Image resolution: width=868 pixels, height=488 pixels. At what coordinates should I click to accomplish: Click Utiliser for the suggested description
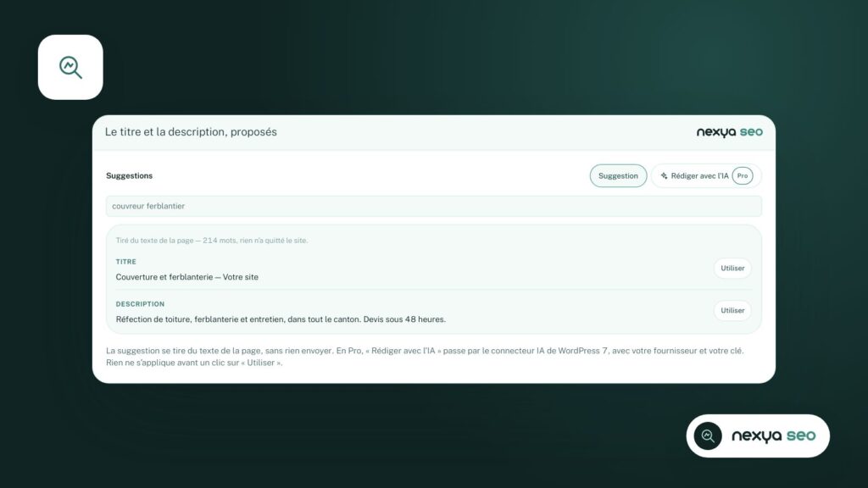732,310
